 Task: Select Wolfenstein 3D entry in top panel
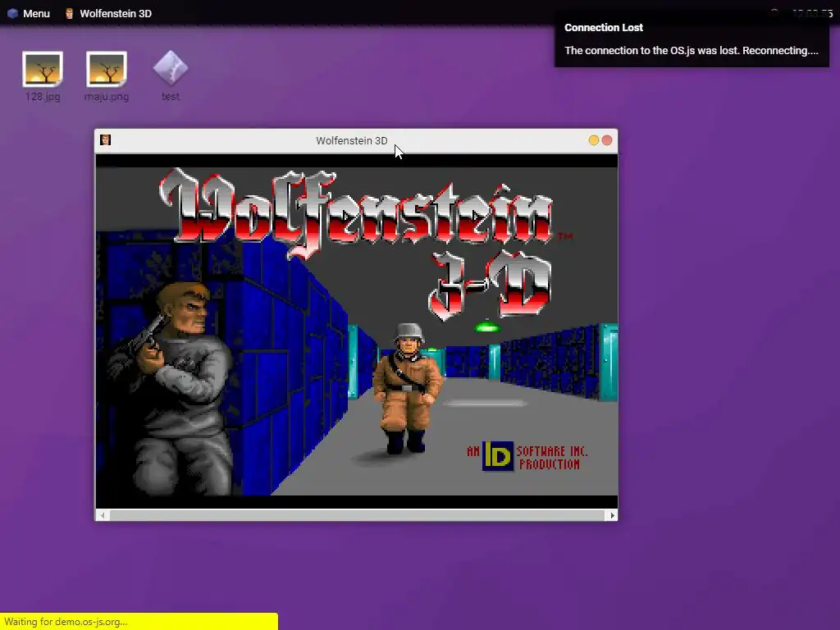108,13
